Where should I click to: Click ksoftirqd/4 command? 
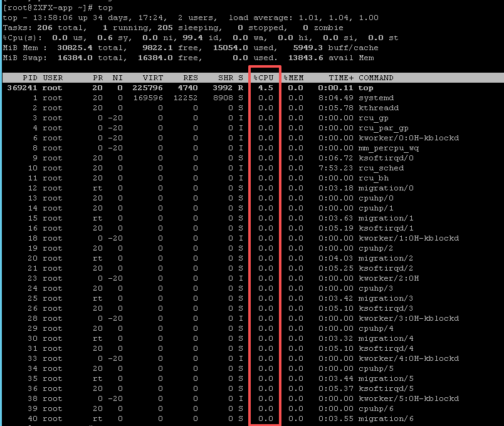pos(386,348)
